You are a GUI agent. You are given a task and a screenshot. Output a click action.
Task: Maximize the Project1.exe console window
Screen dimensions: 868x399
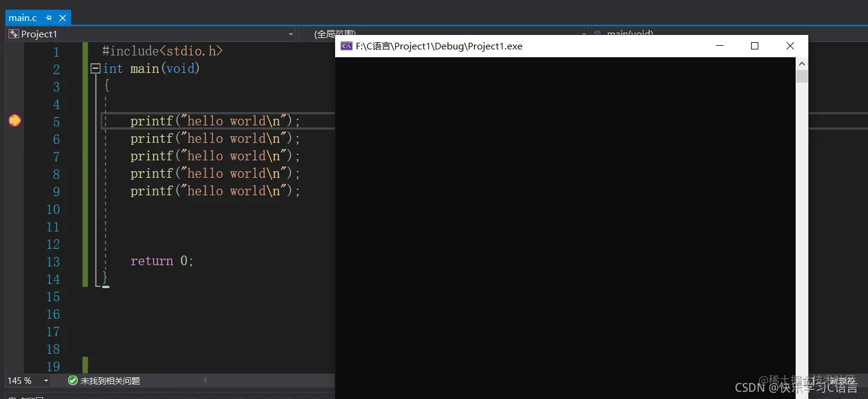point(754,46)
